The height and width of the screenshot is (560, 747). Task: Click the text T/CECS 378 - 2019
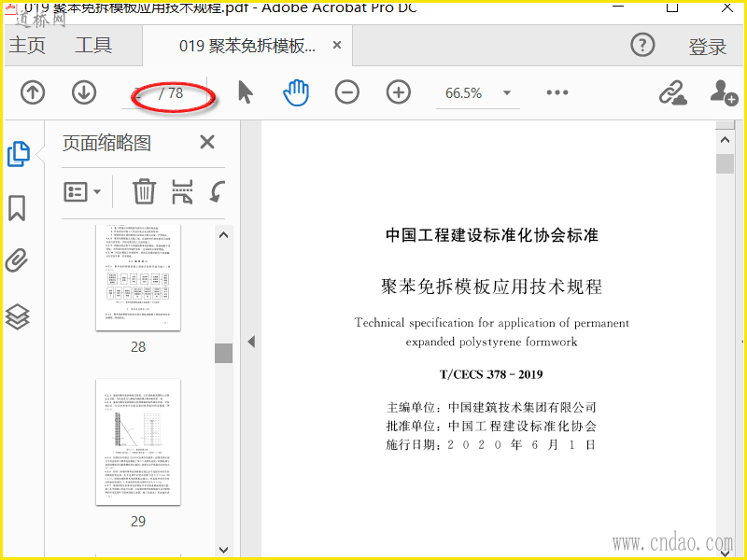[491, 374]
